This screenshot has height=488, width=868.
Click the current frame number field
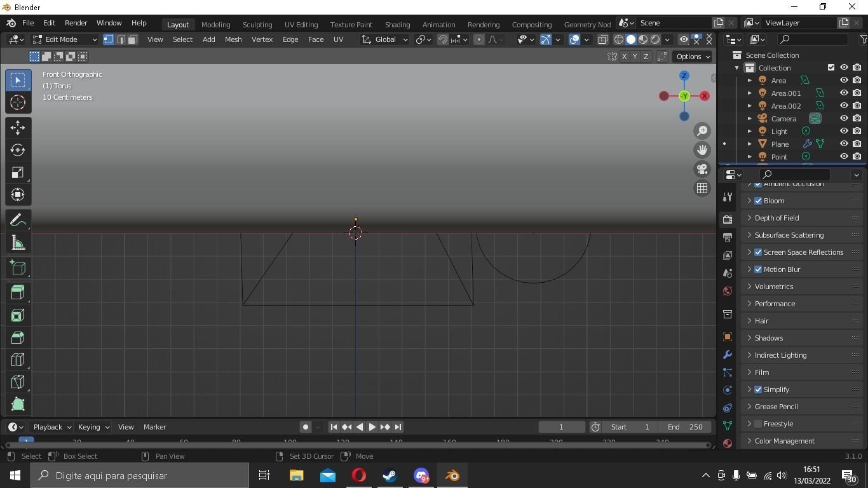tap(561, 427)
